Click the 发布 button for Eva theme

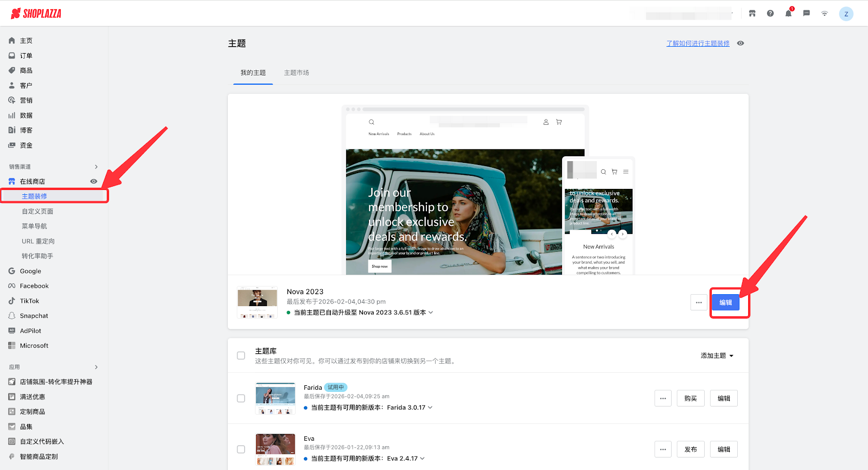(691, 449)
